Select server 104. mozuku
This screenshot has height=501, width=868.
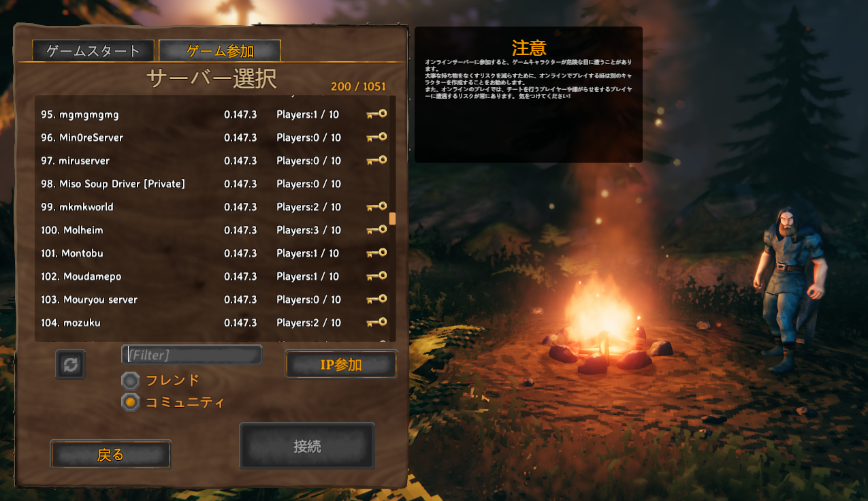click(212, 323)
